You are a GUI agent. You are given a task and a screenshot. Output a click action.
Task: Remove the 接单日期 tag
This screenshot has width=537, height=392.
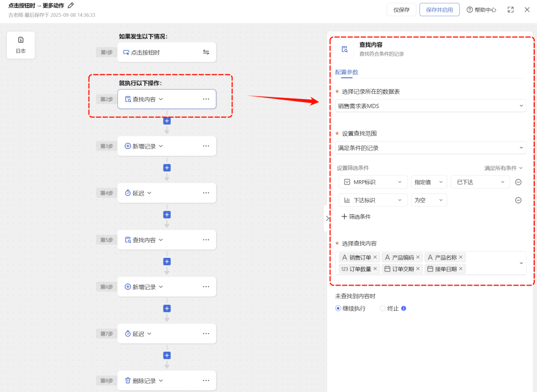click(460, 269)
